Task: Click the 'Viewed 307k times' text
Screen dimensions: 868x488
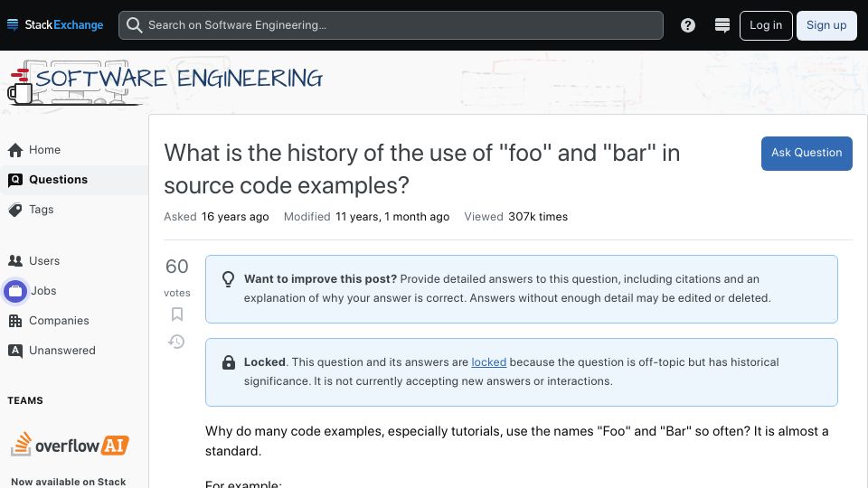Action: point(516,217)
